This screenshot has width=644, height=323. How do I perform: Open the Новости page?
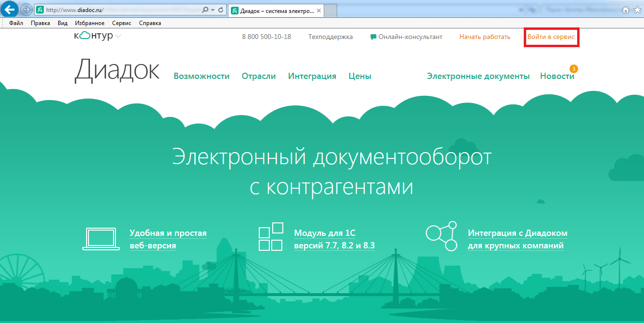(x=557, y=76)
